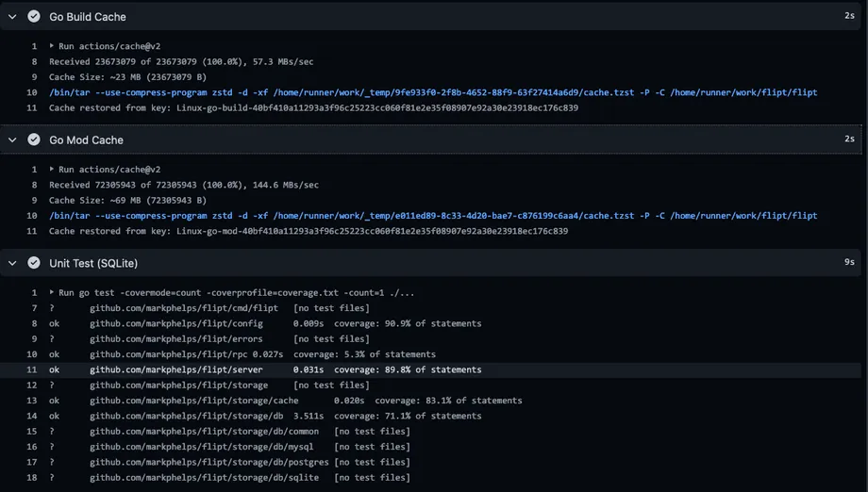Collapse the Go Build Cache step
Image resolution: width=868 pixels, height=492 pixels.
pyautogui.click(x=12, y=17)
